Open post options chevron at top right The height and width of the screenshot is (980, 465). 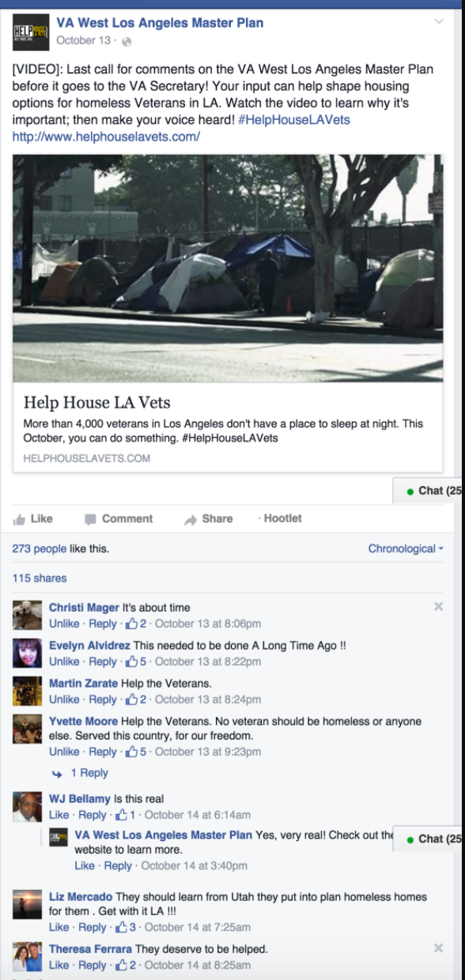[x=439, y=23]
